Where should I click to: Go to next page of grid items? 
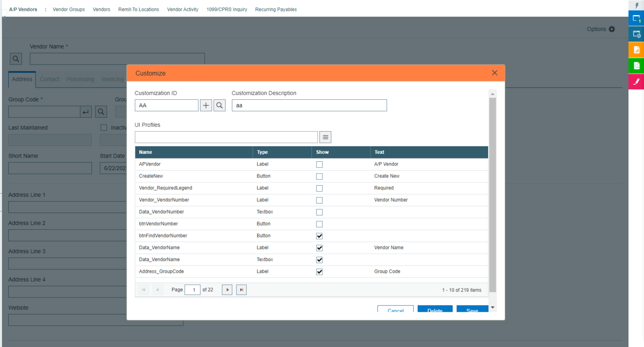click(x=227, y=290)
